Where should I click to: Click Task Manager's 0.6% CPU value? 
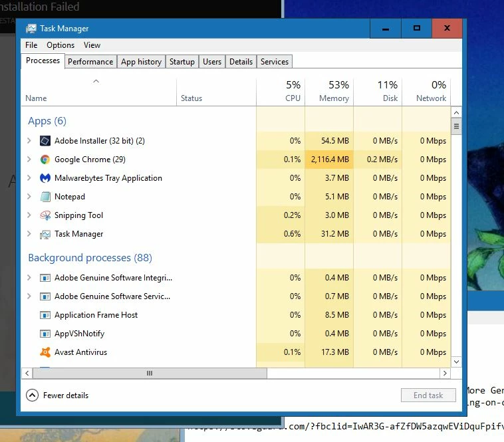[x=292, y=234]
